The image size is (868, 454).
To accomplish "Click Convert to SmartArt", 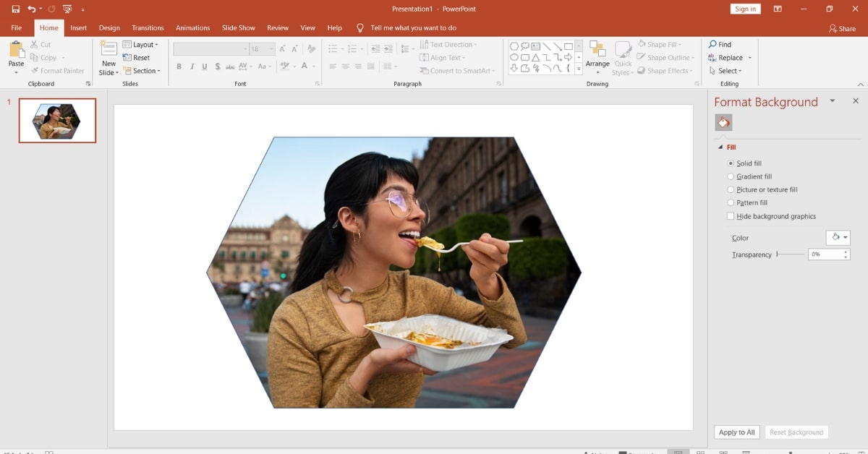I will click(458, 71).
